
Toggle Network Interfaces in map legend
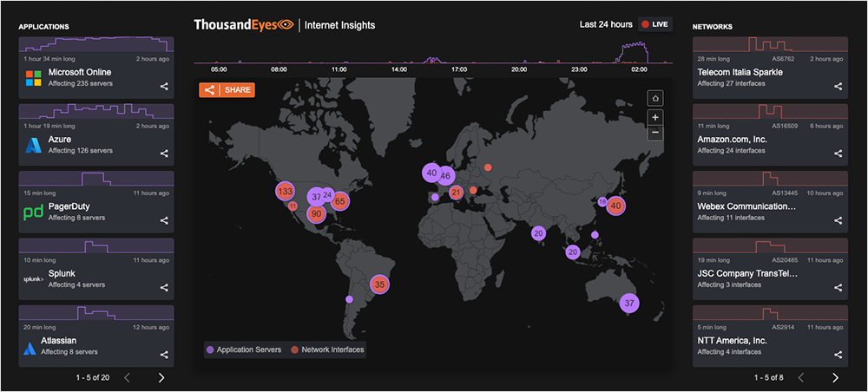328,350
